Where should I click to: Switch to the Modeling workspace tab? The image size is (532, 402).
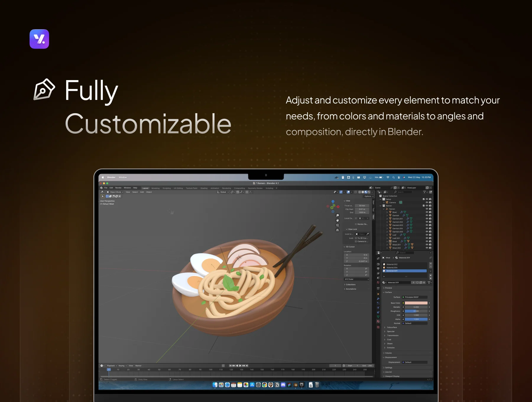[x=155, y=188]
